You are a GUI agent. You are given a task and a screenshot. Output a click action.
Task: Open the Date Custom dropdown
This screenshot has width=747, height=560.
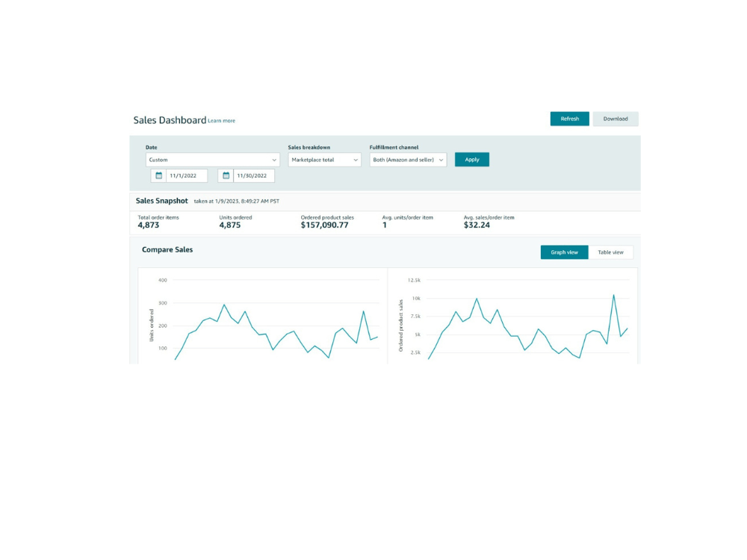(212, 160)
